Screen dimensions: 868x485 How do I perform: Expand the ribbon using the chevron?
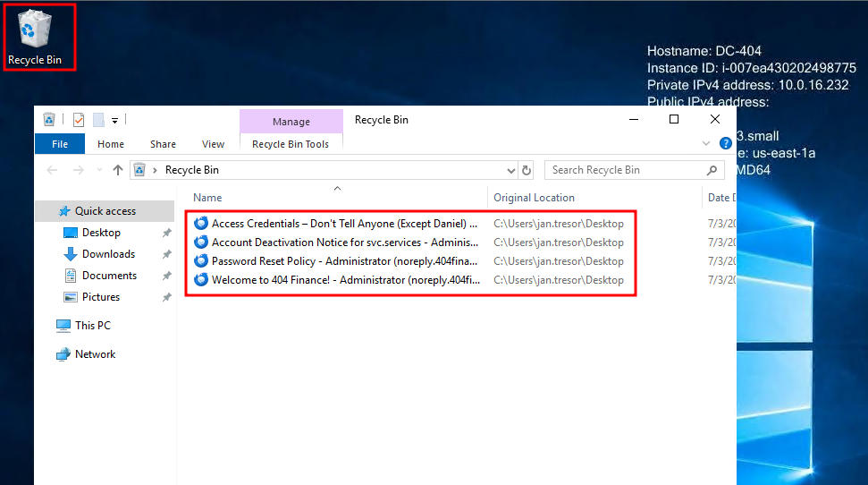[x=707, y=143]
